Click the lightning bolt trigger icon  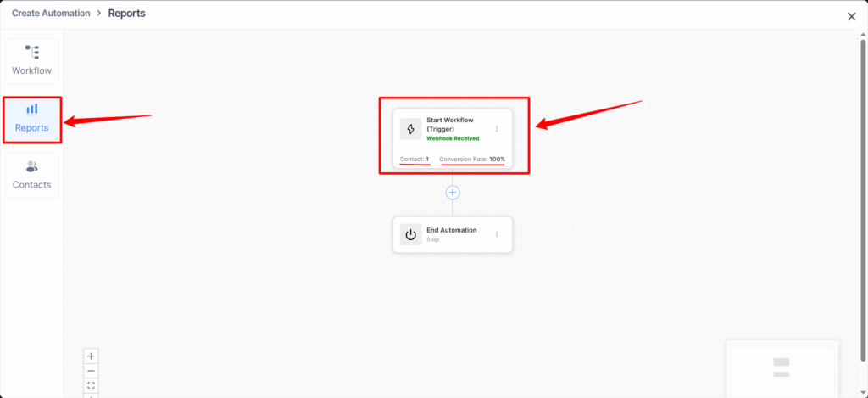pyautogui.click(x=410, y=129)
